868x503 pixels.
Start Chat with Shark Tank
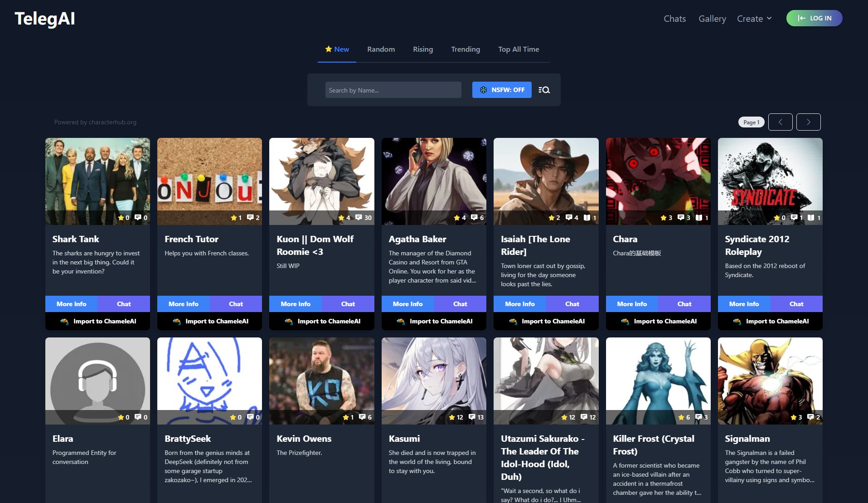coord(124,304)
